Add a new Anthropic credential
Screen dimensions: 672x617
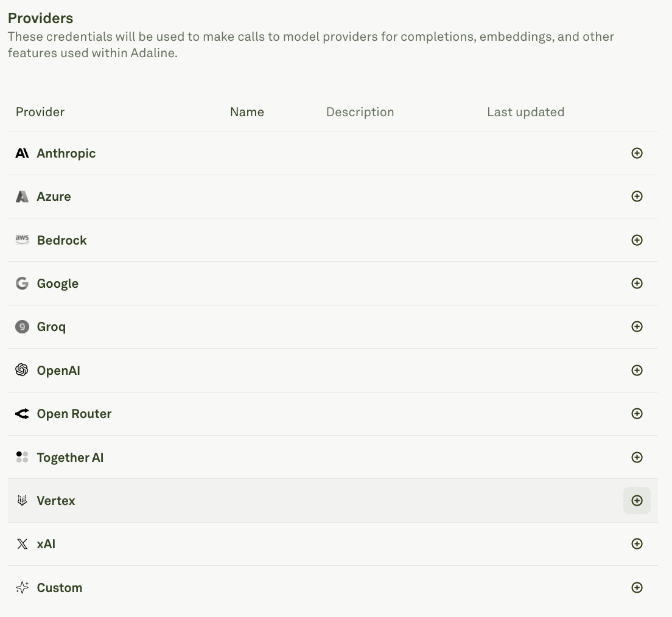click(637, 153)
